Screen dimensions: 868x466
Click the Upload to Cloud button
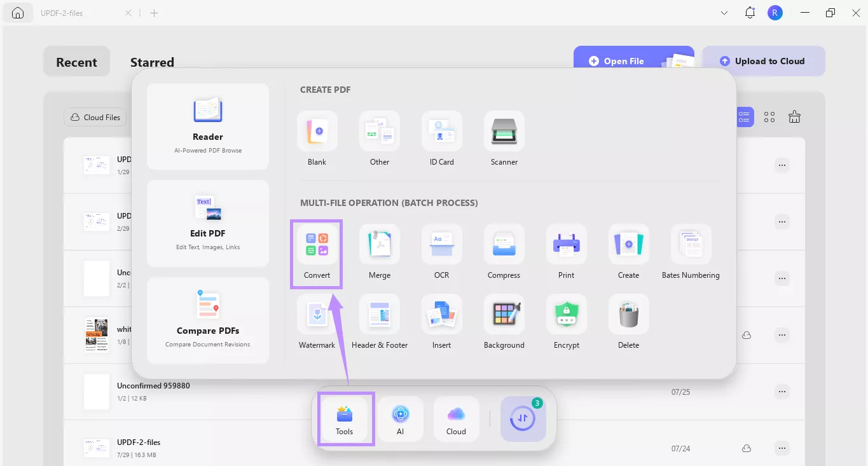(763, 61)
